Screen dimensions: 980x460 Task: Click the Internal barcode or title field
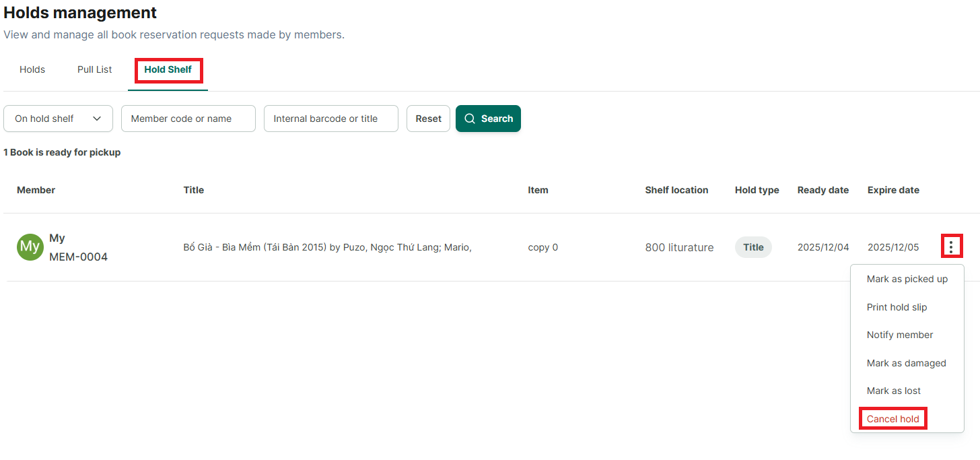coord(331,119)
